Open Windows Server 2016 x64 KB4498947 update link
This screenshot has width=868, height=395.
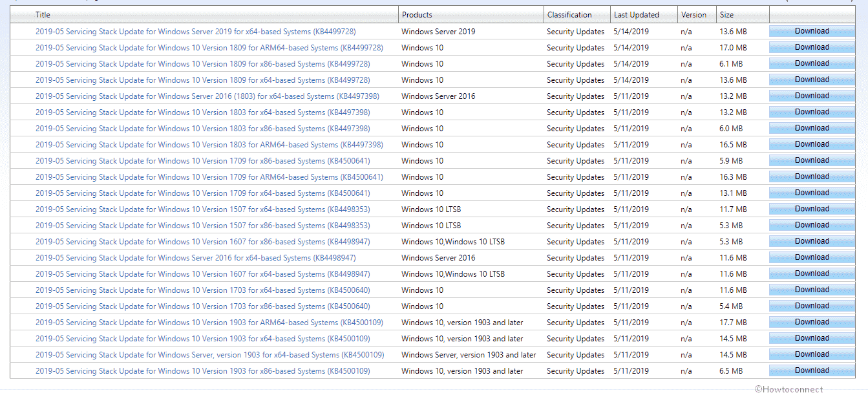(196, 258)
